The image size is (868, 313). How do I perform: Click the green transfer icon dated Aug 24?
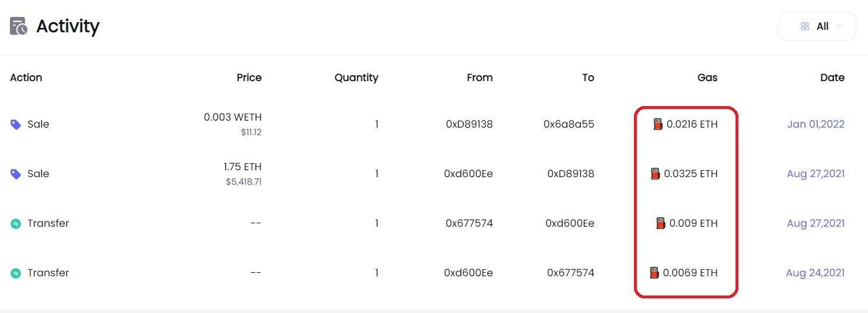[16, 273]
